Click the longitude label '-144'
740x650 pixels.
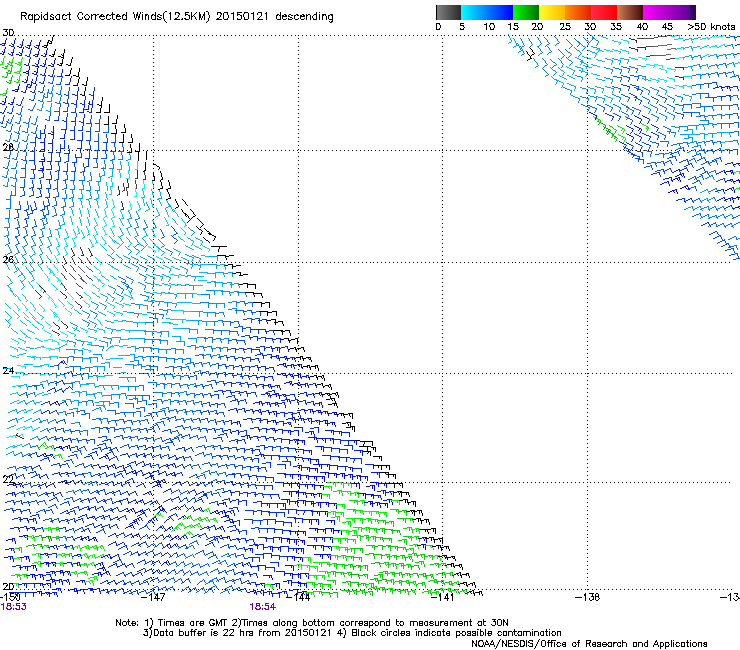[298, 597]
